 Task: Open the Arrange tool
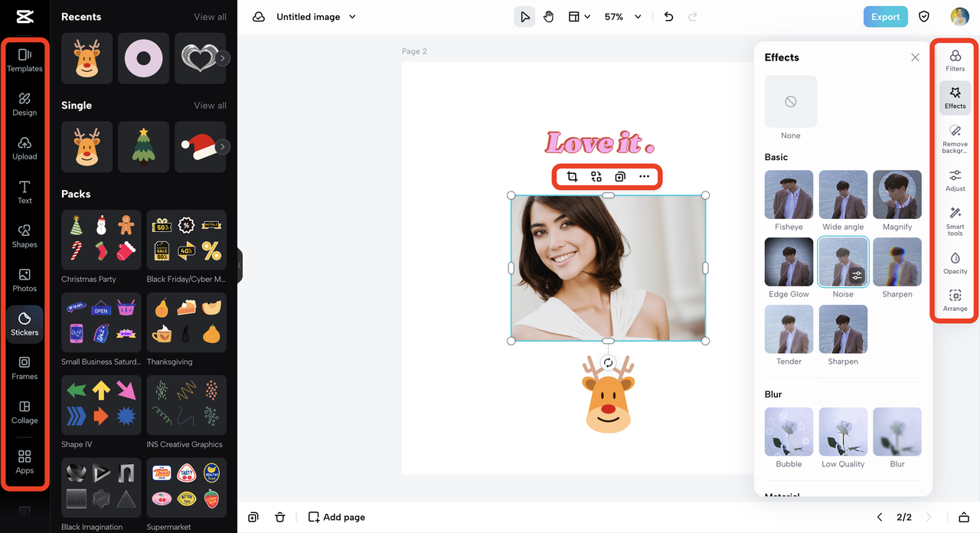(x=955, y=300)
